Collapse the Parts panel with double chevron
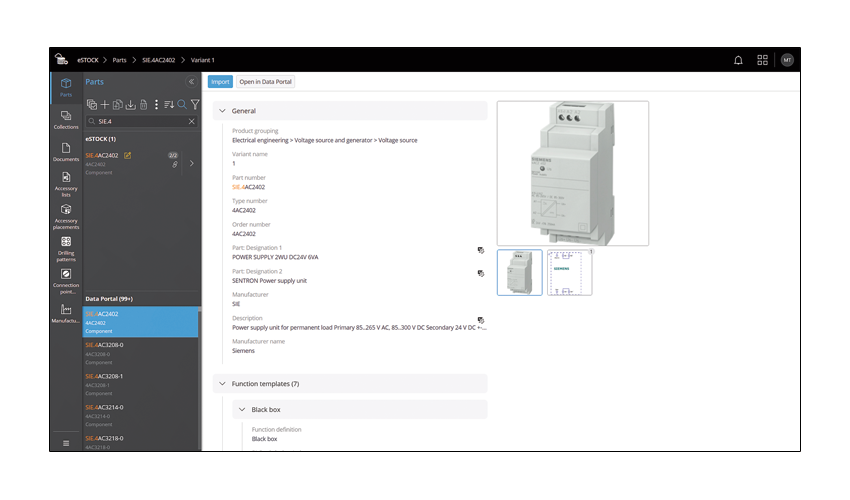This screenshot has width=850, height=500. (191, 81)
